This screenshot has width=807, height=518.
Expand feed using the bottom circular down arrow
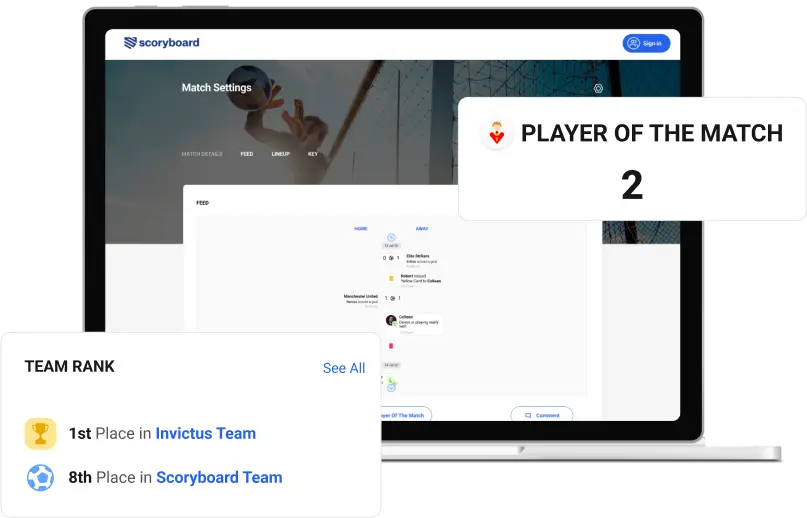(x=391, y=388)
